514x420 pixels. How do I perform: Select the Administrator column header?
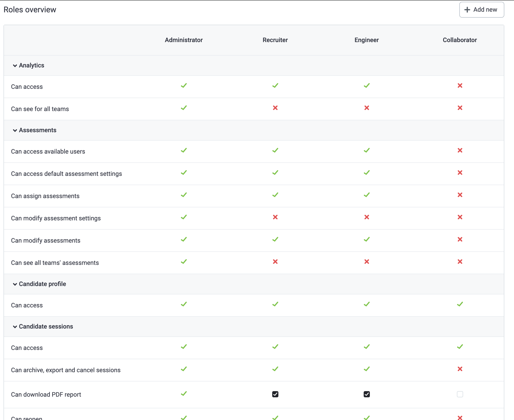(184, 40)
